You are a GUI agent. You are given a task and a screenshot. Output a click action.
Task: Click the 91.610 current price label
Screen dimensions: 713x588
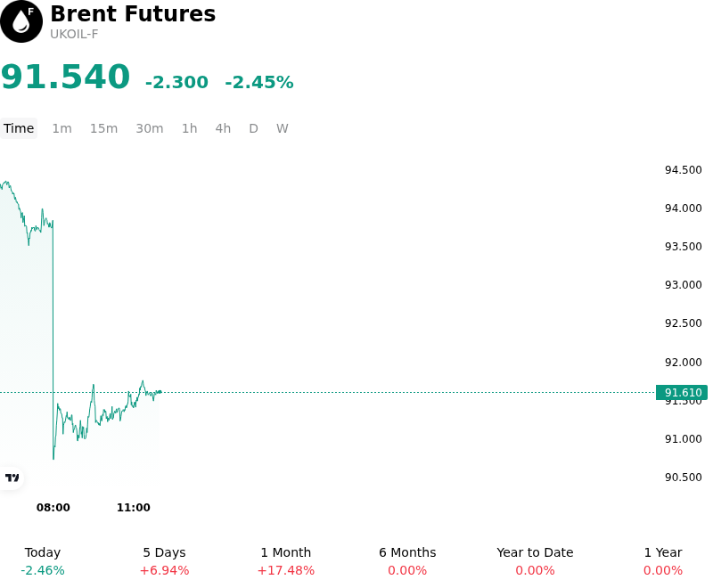pos(682,392)
